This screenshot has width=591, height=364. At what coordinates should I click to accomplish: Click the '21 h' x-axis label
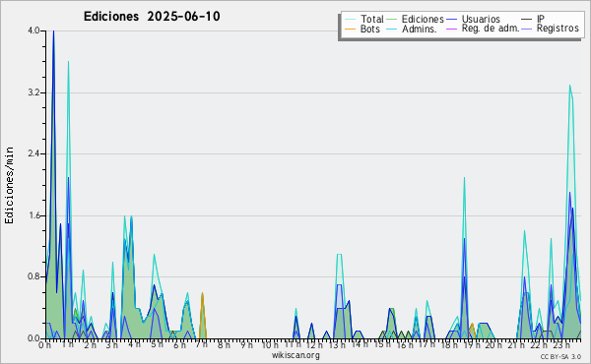click(x=516, y=344)
